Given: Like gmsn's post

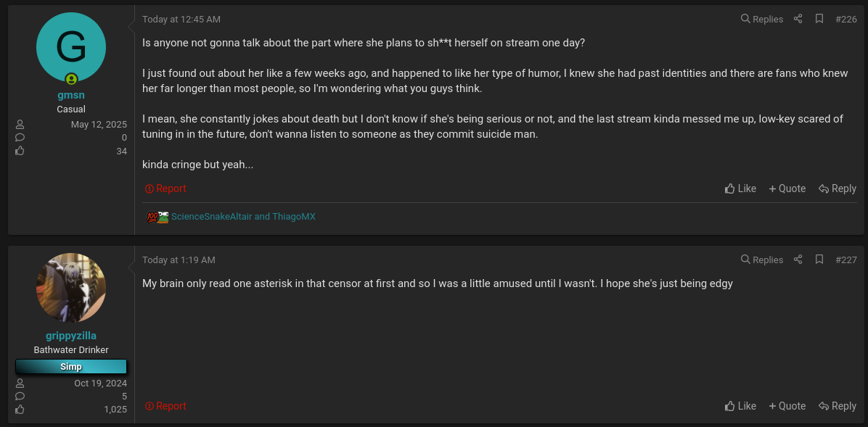Looking at the screenshot, I should pos(740,188).
